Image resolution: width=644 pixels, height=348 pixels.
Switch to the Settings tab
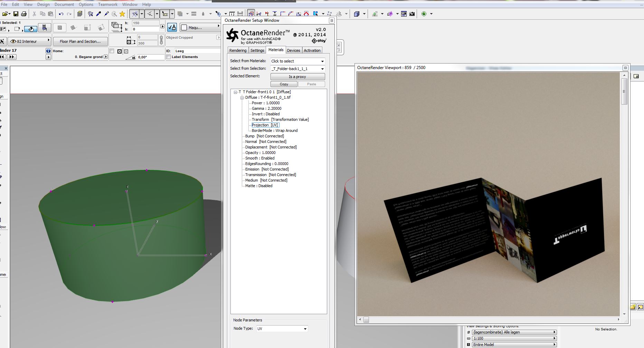pyautogui.click(x=257, y=50)
